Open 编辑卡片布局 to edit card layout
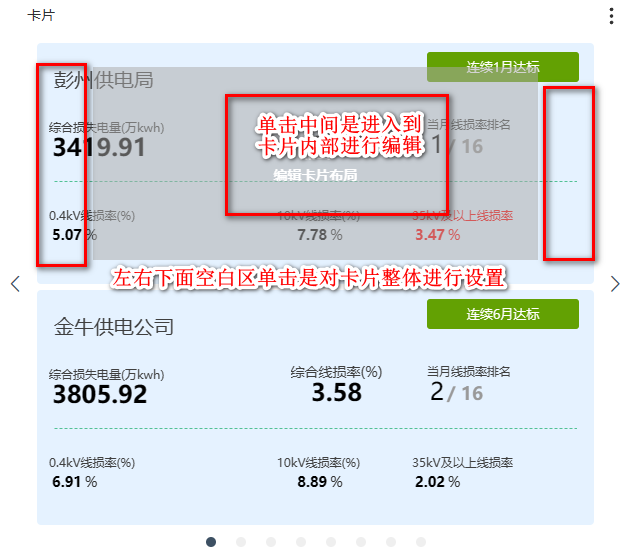 (x=315, y=175)
